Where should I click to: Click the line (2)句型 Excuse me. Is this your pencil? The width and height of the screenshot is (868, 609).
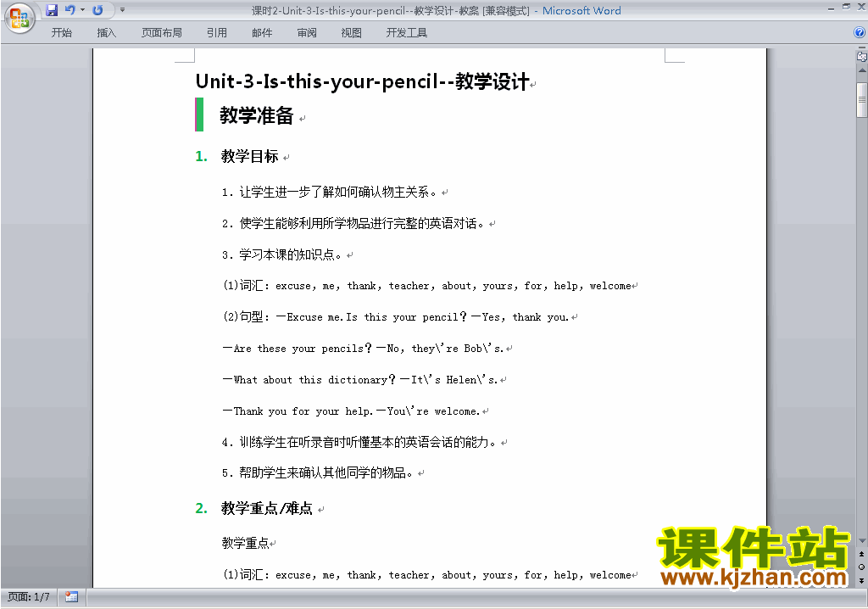[396, 317]
